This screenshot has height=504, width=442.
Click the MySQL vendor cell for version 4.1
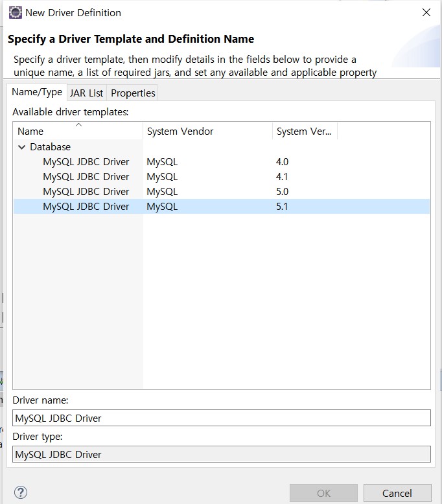point(162,176)
